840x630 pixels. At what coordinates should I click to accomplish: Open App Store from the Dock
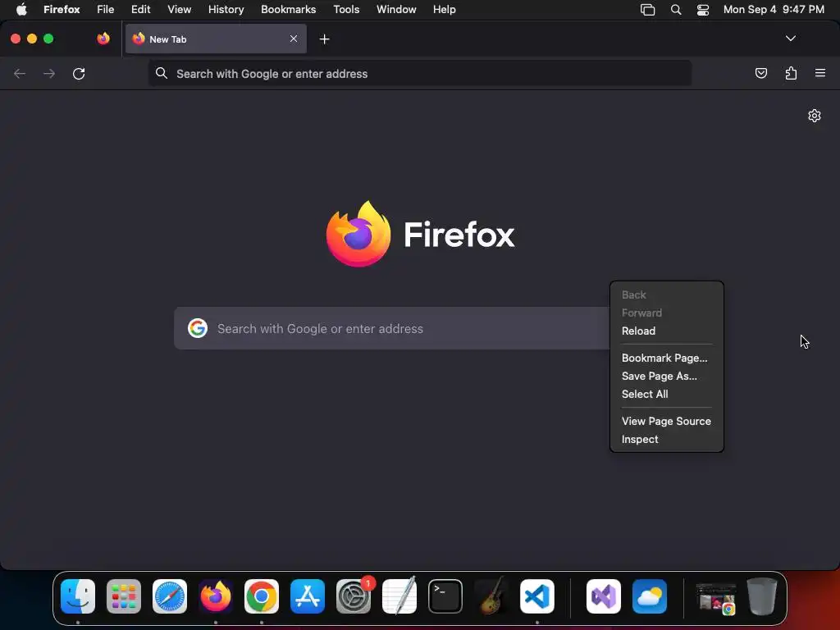click(x=308, y=596)
